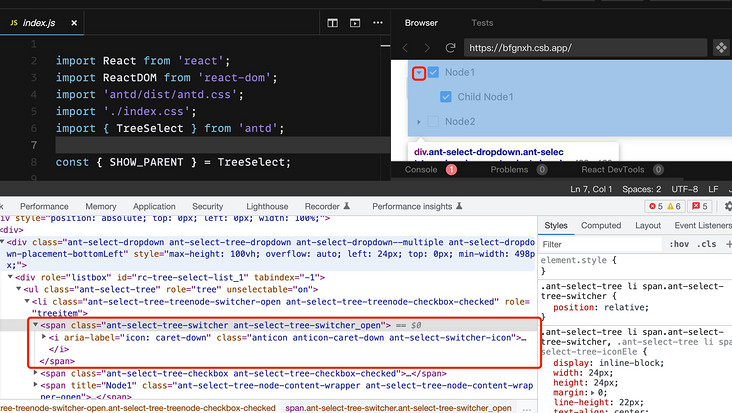Expand the ant-select-tree-checkbox span node

(35, 373)
